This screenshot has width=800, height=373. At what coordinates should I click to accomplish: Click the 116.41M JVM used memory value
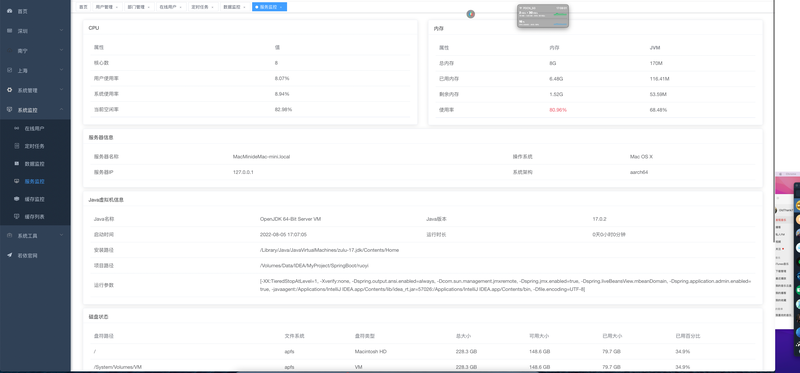click(659, 79)
